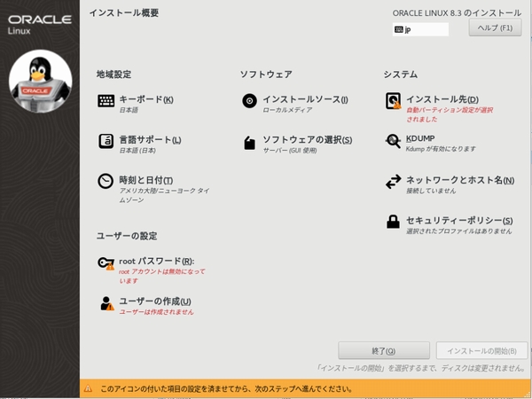Click the text Kdump が有効になります

[441, 149]
